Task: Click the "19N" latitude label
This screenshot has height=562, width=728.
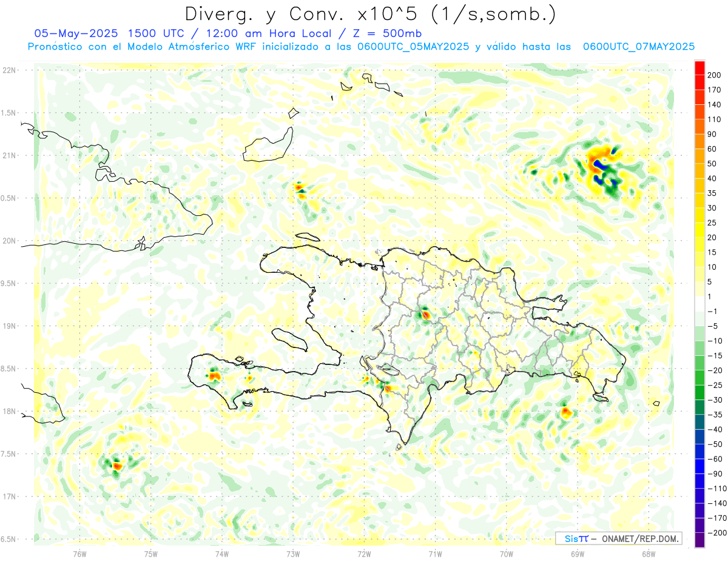Action: click(8, 326)
